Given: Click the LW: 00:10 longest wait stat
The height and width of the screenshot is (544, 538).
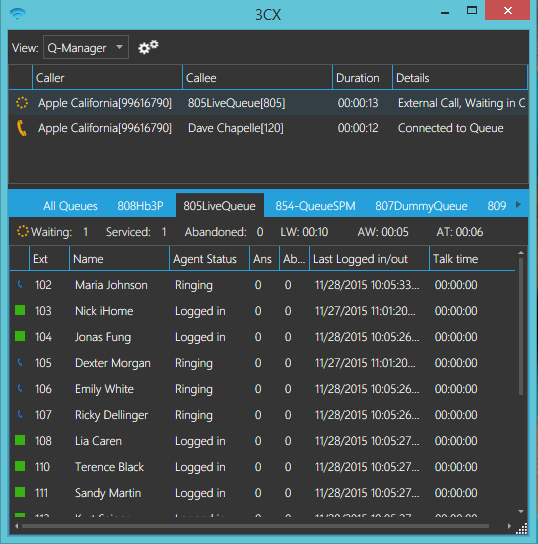Looking at the screenshot, I should point(304,232).
